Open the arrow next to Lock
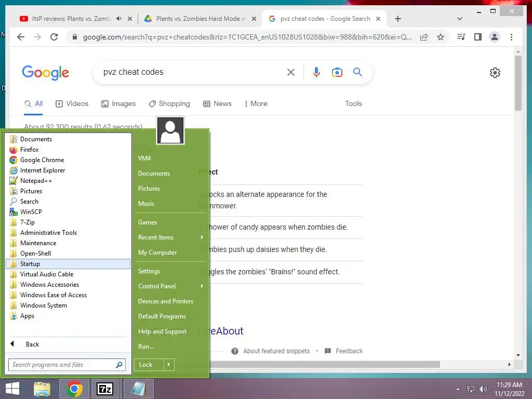This screenshot has width=532, height=399. (x=169, y=365)
